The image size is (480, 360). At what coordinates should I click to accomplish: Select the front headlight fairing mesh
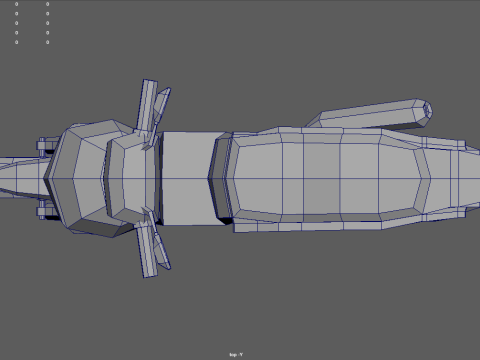coord(77,178)
